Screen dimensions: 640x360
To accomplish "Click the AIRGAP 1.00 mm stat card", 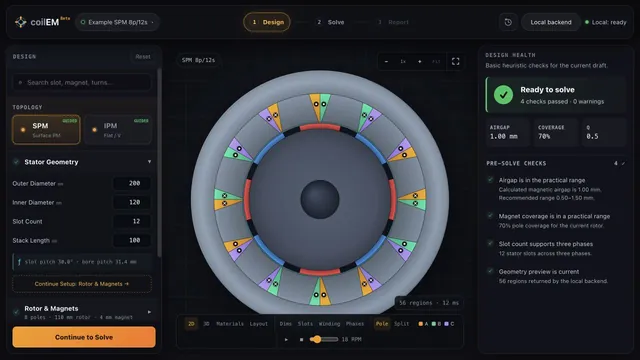I will point(507,132).
